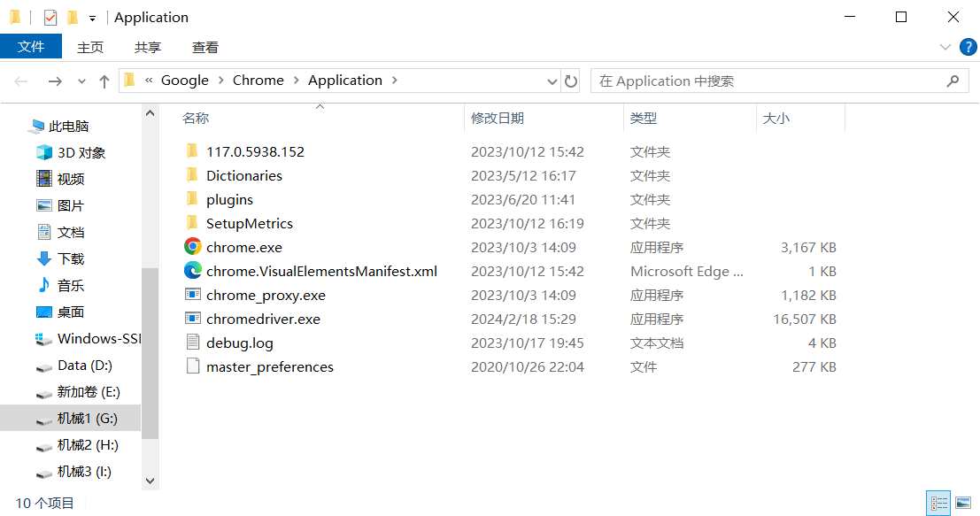Screen dimensions: 980x516
Task: Open the 文件 menu tab
Action: pyautogui.click(x=31, y=47)
